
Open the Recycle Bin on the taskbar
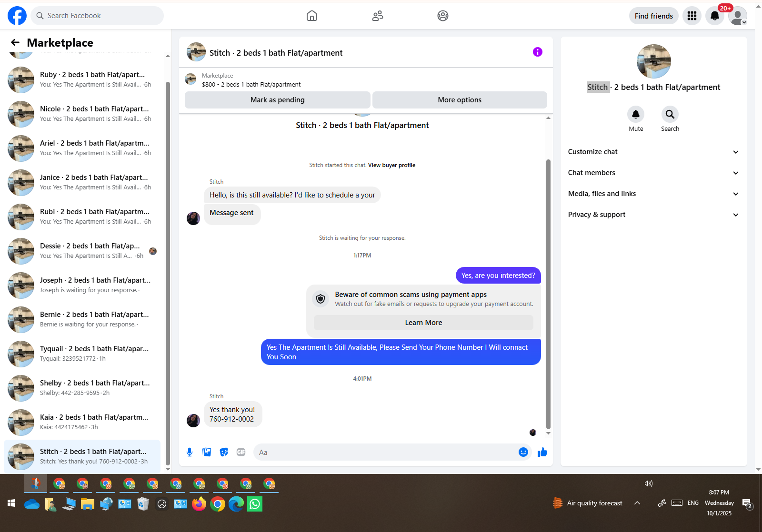(x=143, y=503)
